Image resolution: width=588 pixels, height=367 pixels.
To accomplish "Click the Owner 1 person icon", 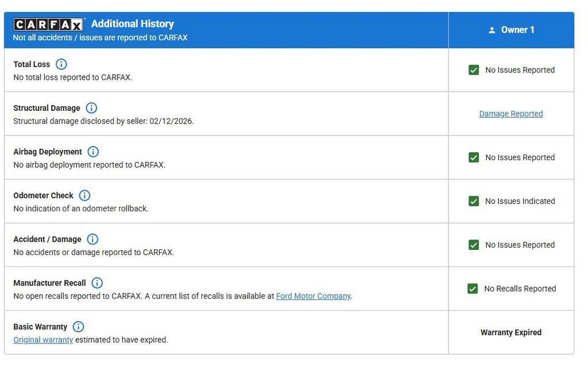I will [492, 30].
